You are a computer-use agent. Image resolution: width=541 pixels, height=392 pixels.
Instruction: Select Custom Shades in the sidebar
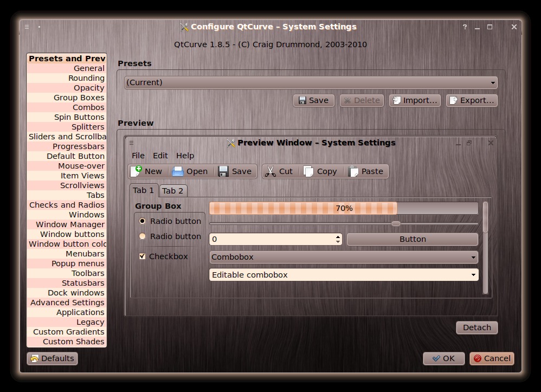pyautogui.click(x=67, y=341)
